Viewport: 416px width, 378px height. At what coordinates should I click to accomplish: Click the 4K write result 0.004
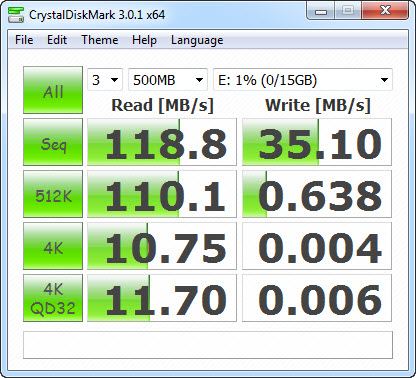[317, 246]
